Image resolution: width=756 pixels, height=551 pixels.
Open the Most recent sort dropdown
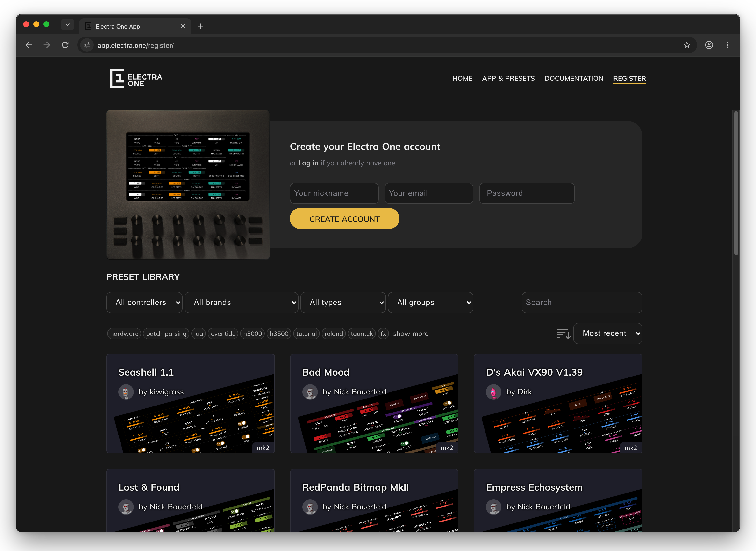608,333
